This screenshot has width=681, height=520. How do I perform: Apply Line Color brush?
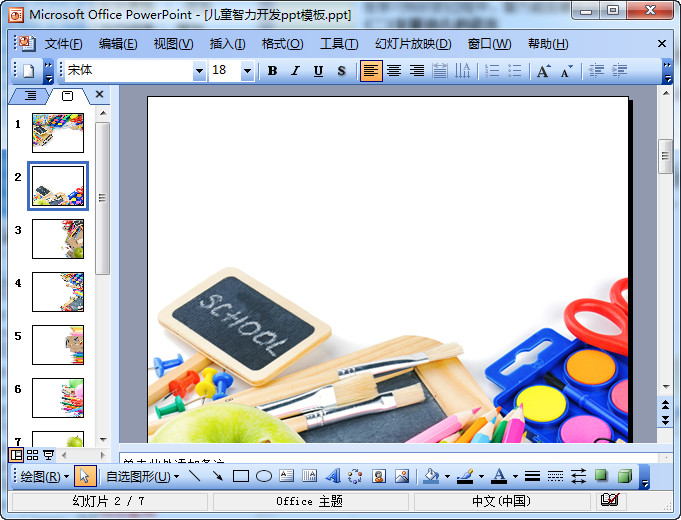pos(465,476)
